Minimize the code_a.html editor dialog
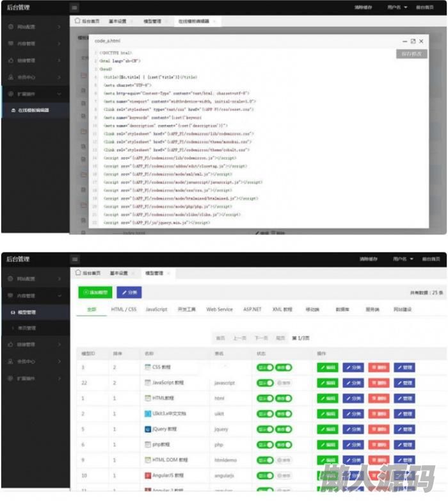This screenshot has height=501, width=448. point(405,41)
